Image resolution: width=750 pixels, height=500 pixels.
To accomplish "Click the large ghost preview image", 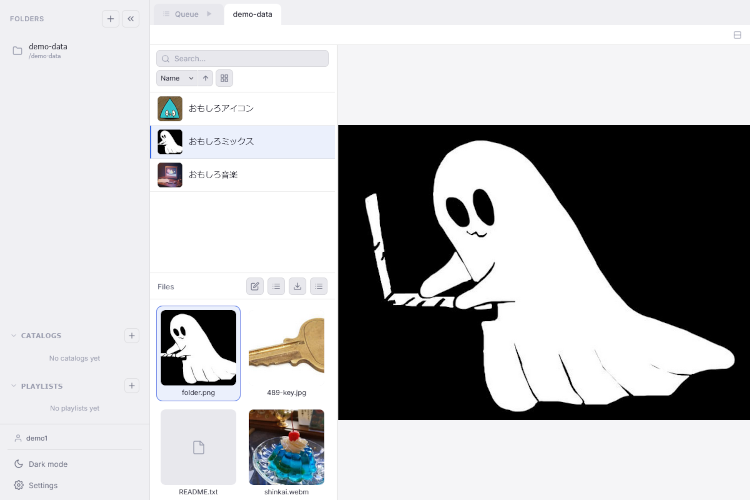I will 544,272.
